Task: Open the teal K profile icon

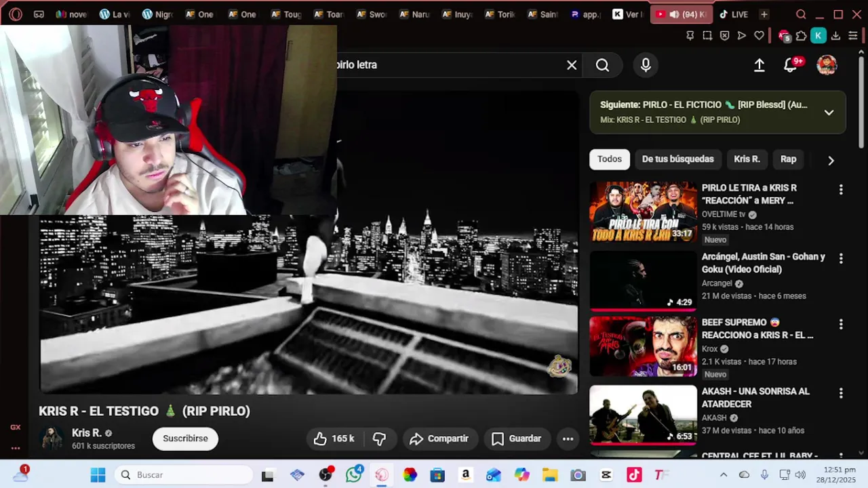Action: [818, 36]
